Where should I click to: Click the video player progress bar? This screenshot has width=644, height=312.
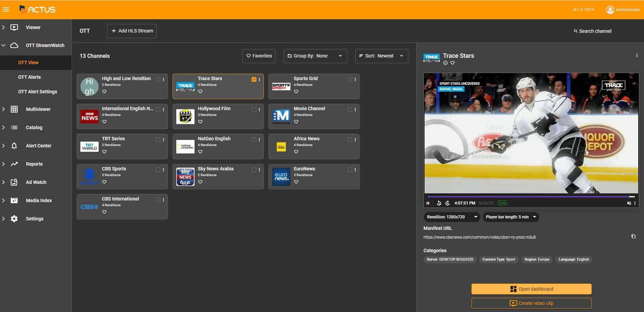click(x=530, y=196)
